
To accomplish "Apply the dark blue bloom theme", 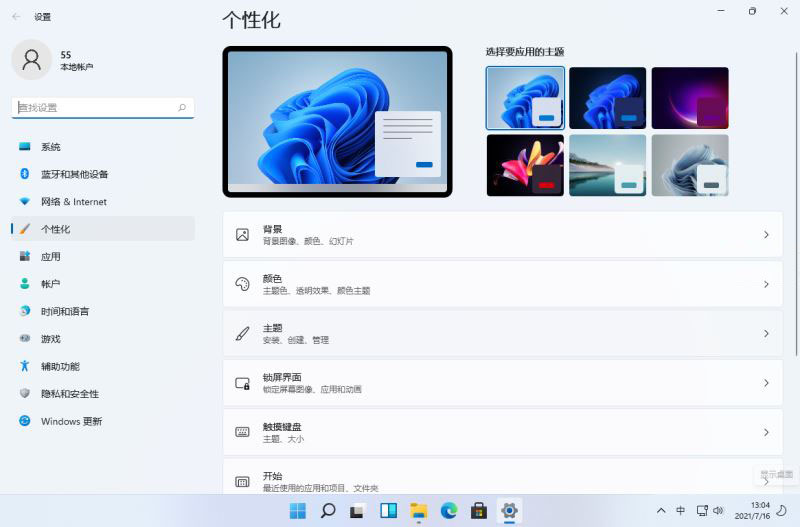I will 607,98.
